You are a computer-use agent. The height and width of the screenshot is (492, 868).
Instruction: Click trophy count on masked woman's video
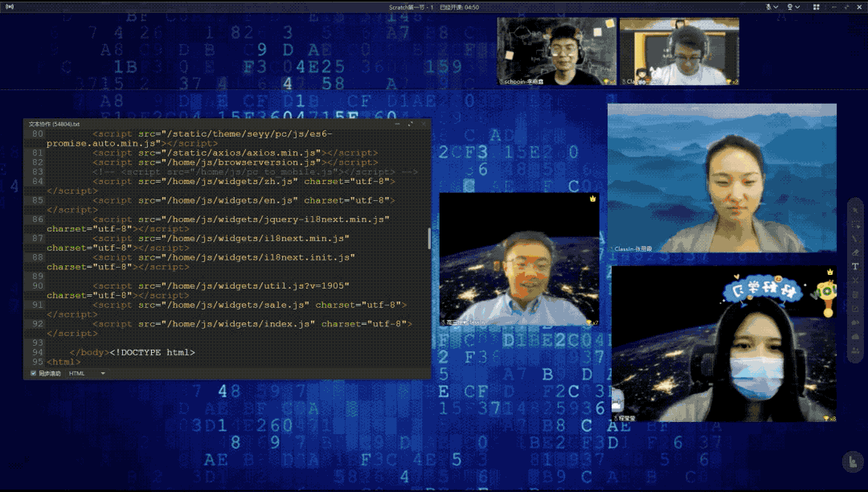tap(829, 418)
